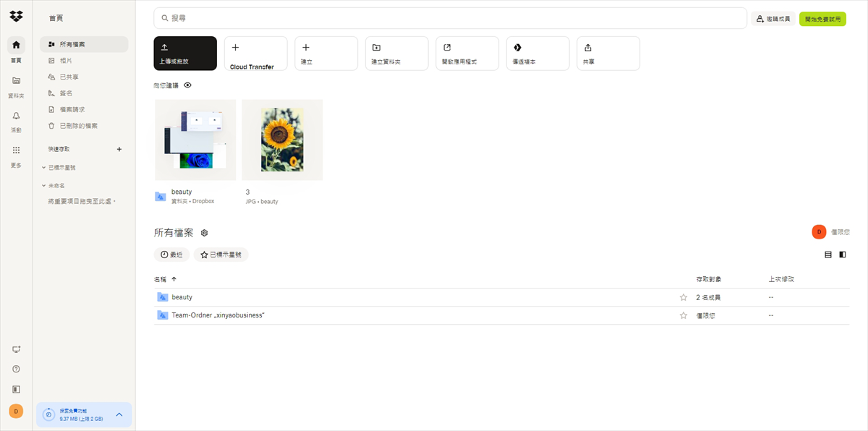Open the beauty folder row in the list
Image resolution: width=868 pixels, height=431 pixels.
tap(501, 297)
